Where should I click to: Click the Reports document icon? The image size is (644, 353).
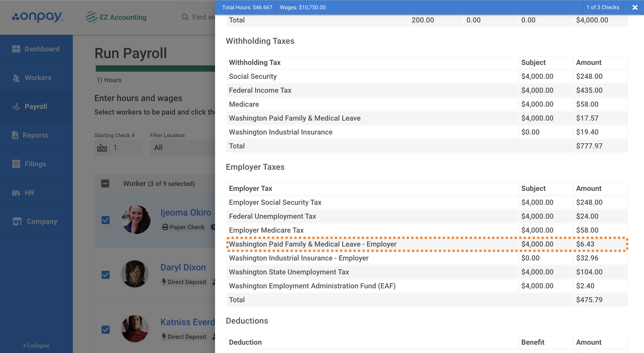tap(15, 135)
